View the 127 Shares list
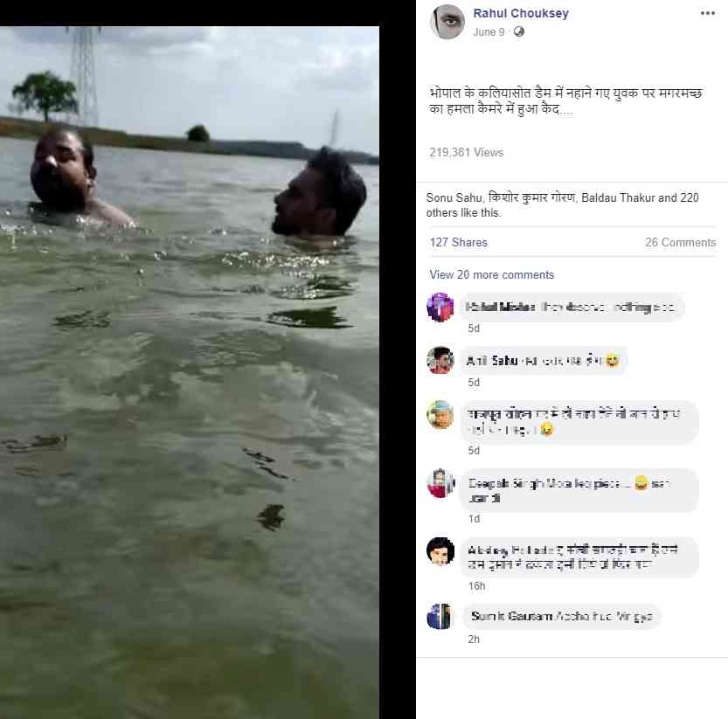The height and width of the screenshot is (719, 728). pos(458,242)
